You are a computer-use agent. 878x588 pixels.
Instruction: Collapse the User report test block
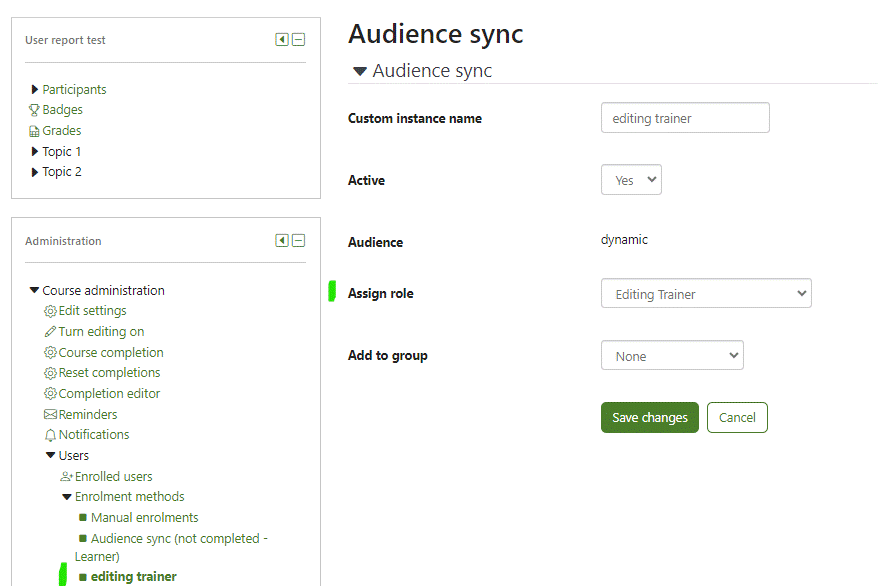tap(299, 39)
